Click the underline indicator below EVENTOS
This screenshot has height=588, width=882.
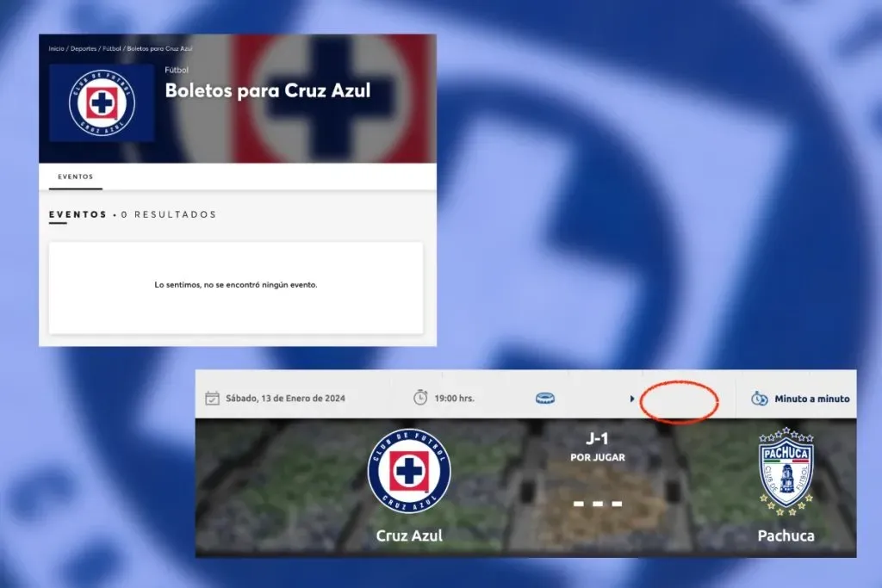[75, 189]
